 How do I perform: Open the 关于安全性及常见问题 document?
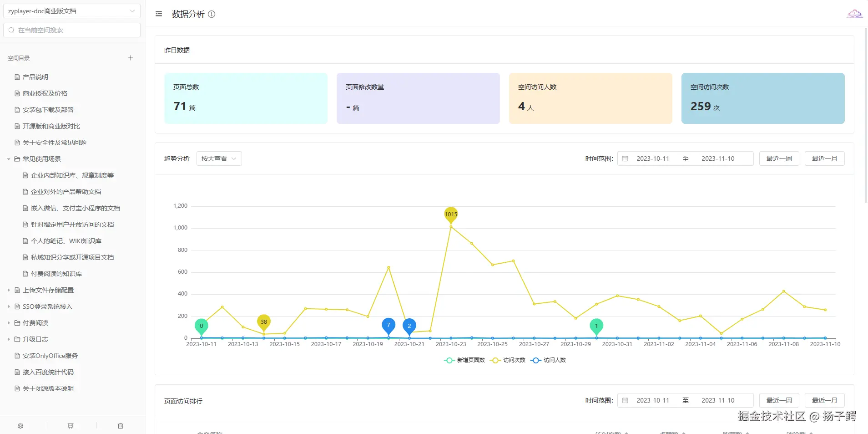point(55,143)
